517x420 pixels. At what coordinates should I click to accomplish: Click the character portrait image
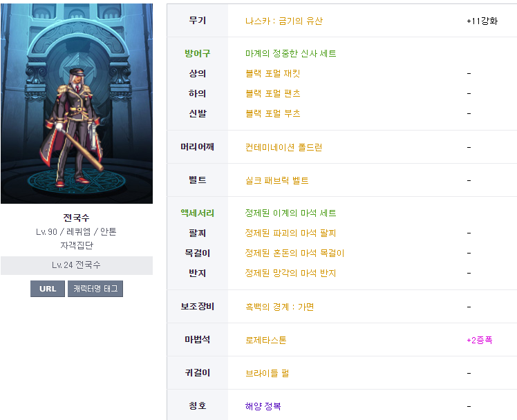point(77,104)
